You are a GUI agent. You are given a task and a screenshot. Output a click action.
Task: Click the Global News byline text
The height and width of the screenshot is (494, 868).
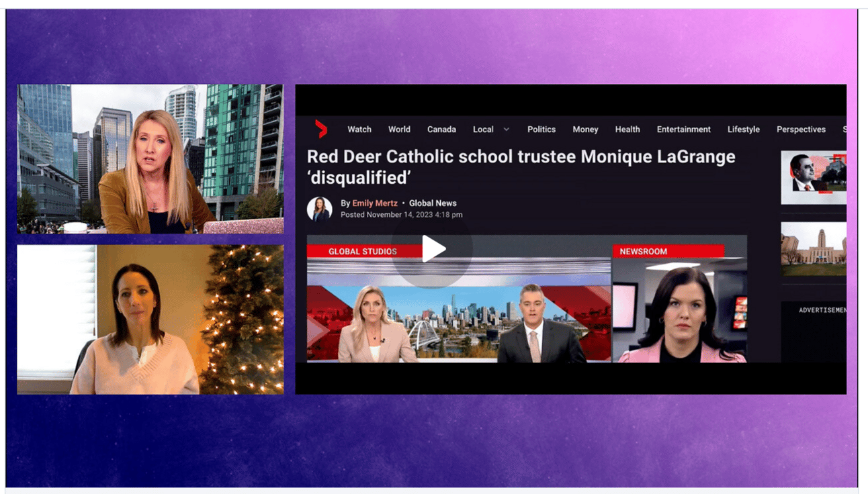click(x=433, y=203)
